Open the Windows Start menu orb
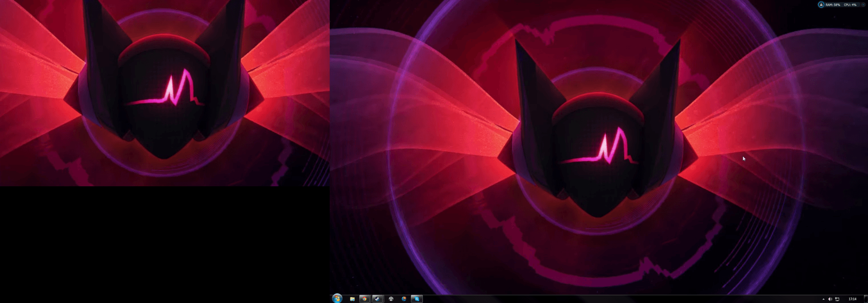 click(337, 298)
